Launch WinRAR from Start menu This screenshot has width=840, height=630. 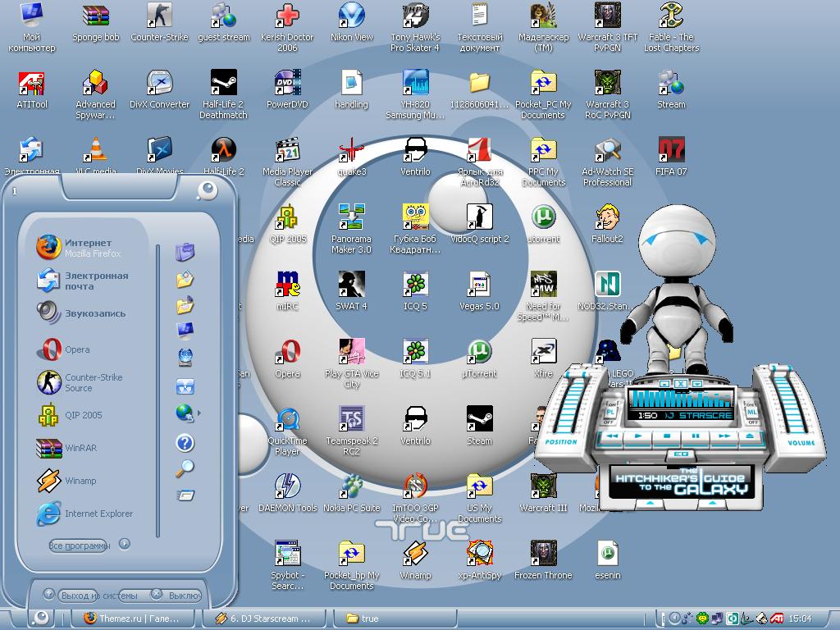pyautogui.click(x=67, y=448)
